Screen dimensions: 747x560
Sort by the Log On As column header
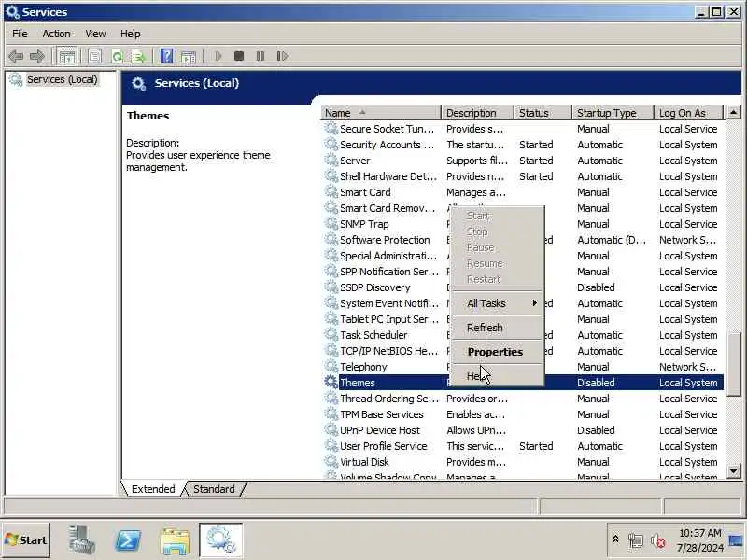(689, 113)
